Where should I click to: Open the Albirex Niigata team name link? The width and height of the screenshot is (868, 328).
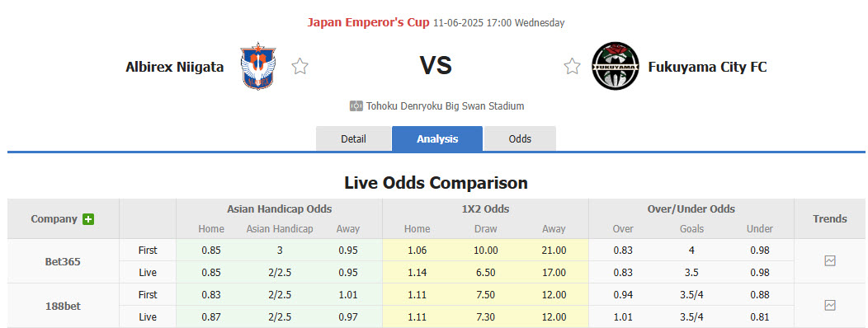coord(175,67)
